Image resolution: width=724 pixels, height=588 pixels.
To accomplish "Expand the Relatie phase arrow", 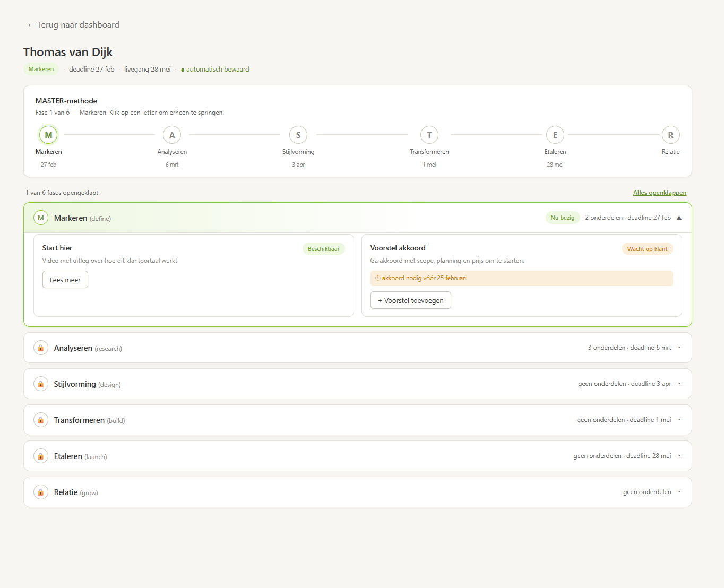I will point(679,492).
